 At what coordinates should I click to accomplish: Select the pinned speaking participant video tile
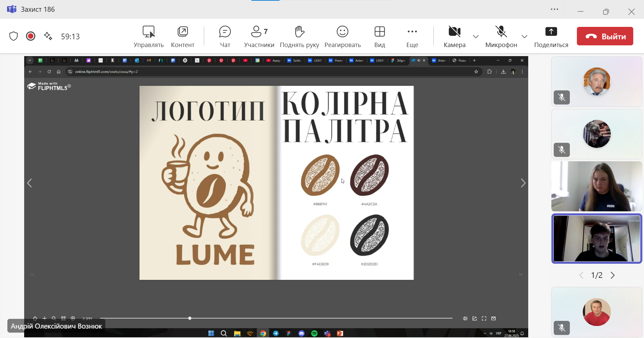[597, 239]
